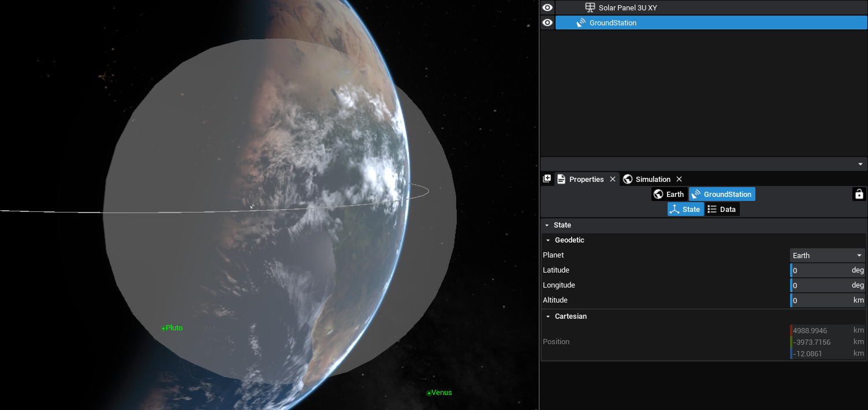Click the Properties tab document icon
Image resolution: width=868 pixels, height=410 pixels.
pos(561,179)
